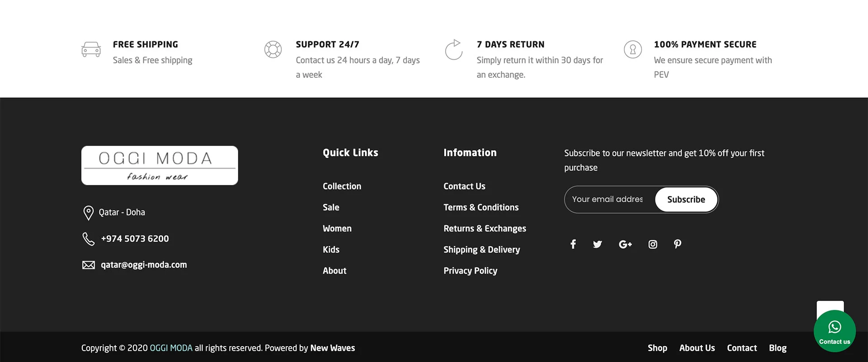Click the 7 DAYS RETURN heading
This screenshot has height=362, width=868.
click(510, 44)
